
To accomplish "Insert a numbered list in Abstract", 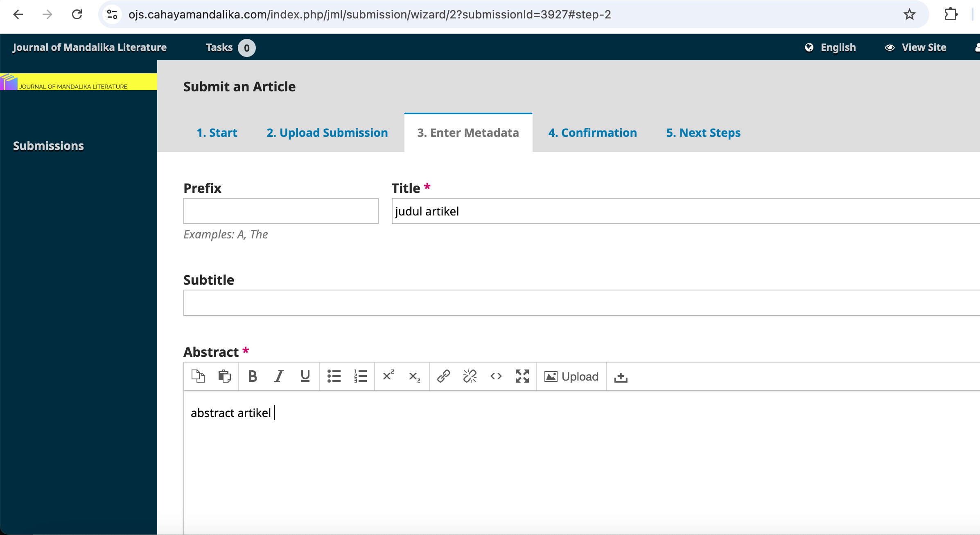I will tap(360, 376).
